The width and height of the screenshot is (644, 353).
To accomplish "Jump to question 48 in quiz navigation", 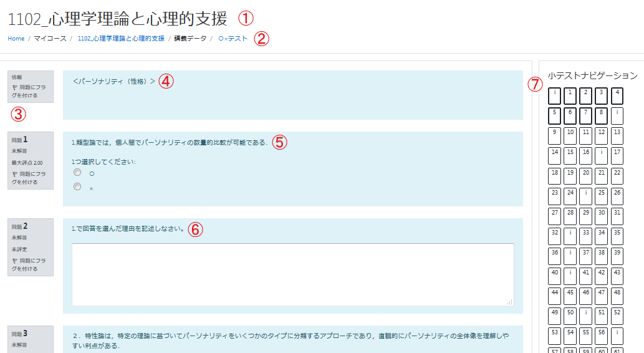I will point(617,296).
